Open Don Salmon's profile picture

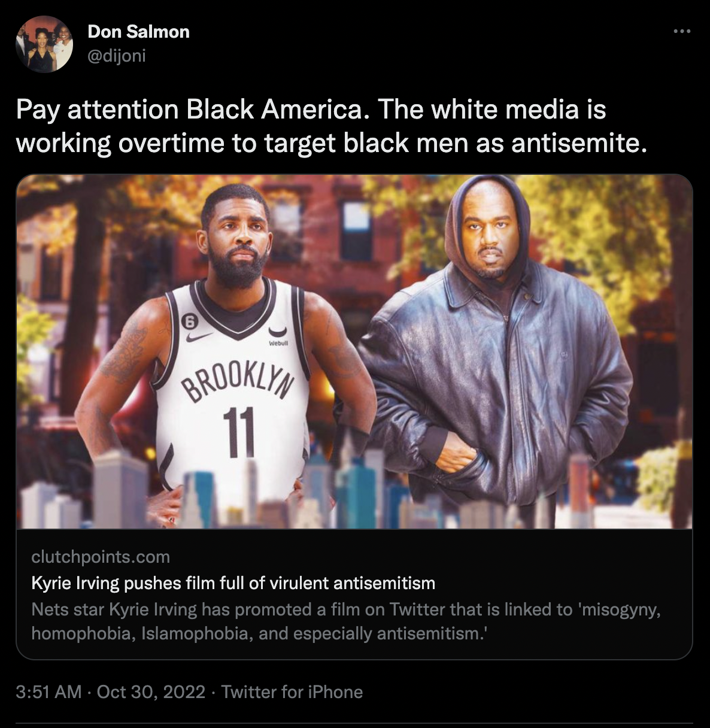[x=44, y=44]
